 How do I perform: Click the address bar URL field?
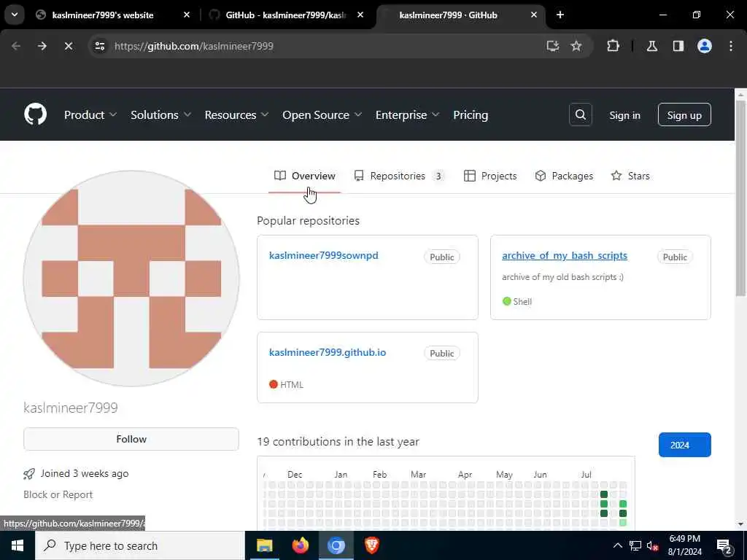pyautogui.click(x=324, y=46)
